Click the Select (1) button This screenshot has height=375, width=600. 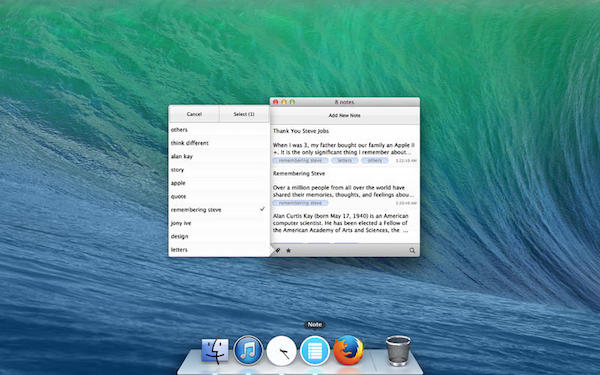tap(244, 114)
